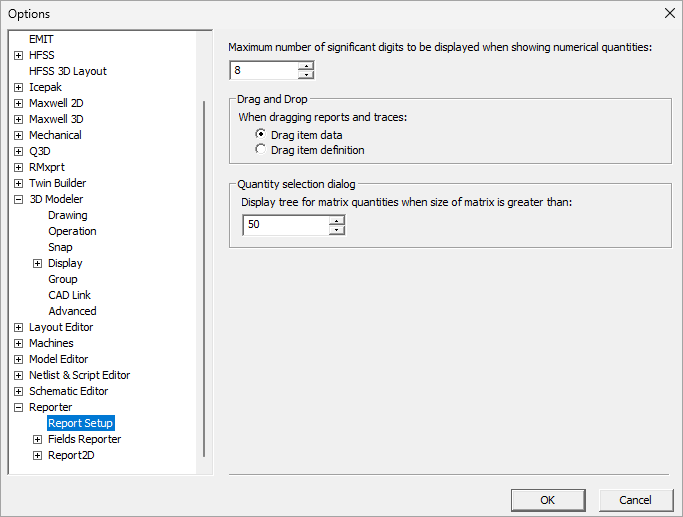
Task: Expand the RMxprt tree node
Action: click(18, 167)
